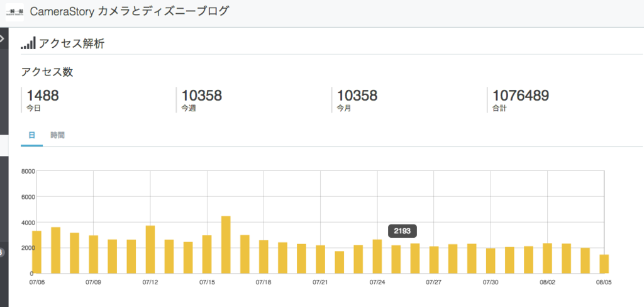Click the bar at 07/06
The image size is (644, 307).
click(36, 252)
